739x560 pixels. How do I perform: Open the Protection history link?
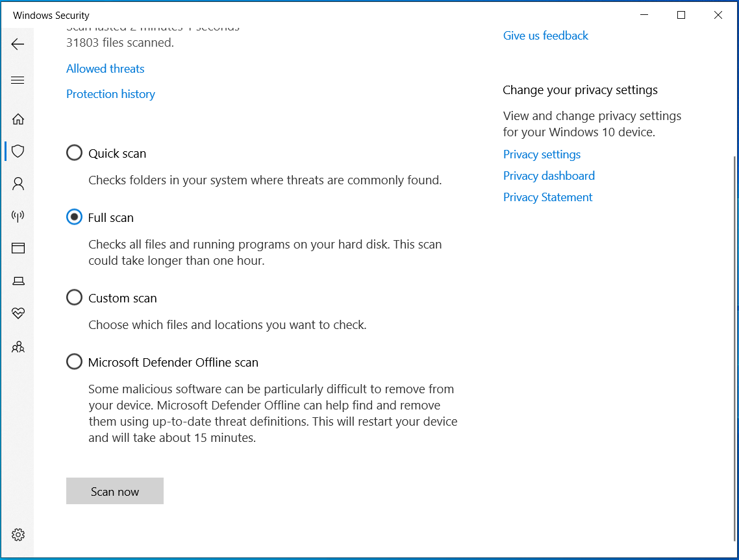click(110, 94)
